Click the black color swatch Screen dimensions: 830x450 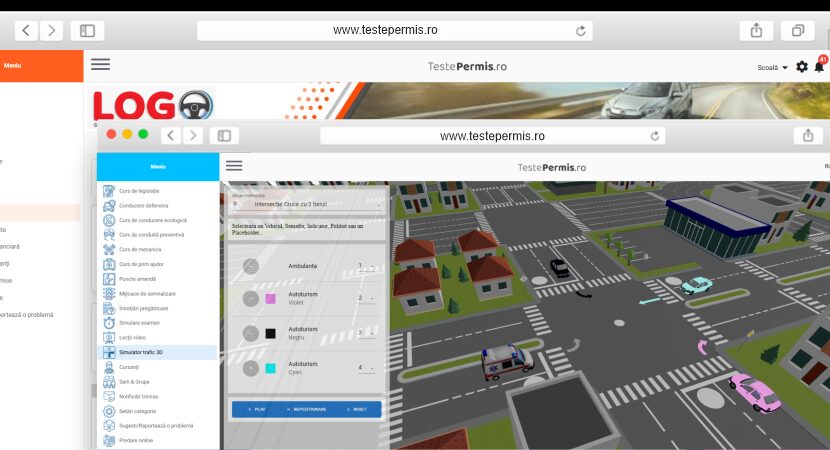270,334
